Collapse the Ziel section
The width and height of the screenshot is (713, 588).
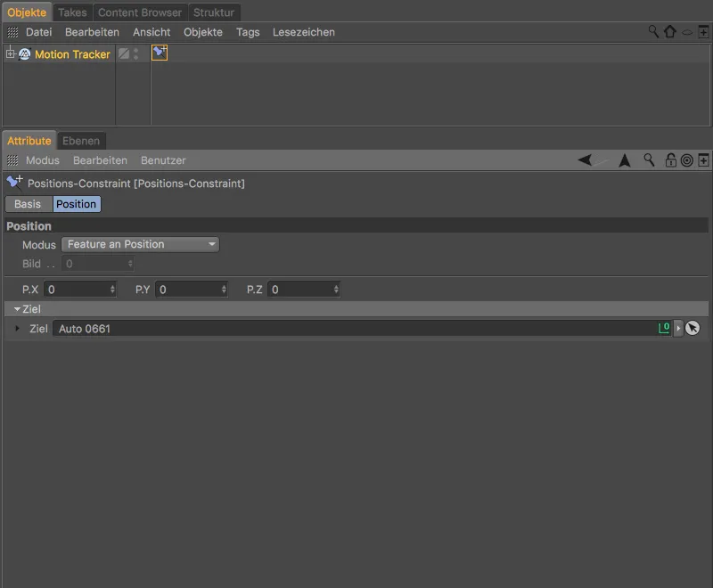point(17,309)
